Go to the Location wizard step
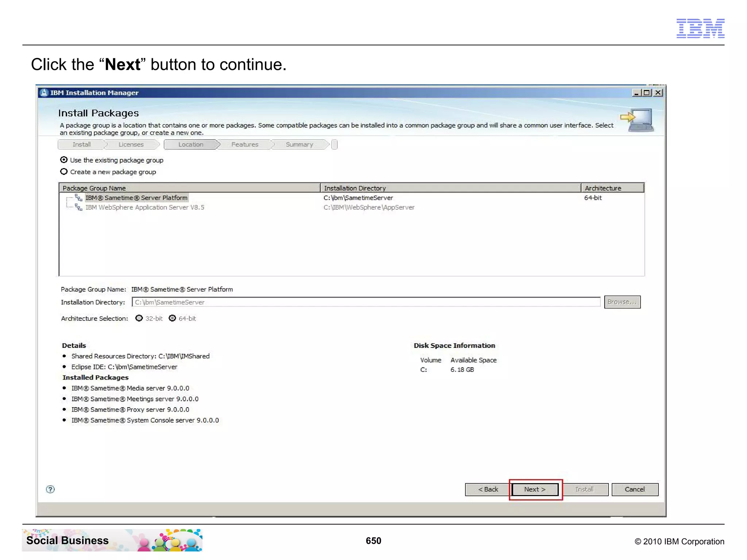 (191, 144)
